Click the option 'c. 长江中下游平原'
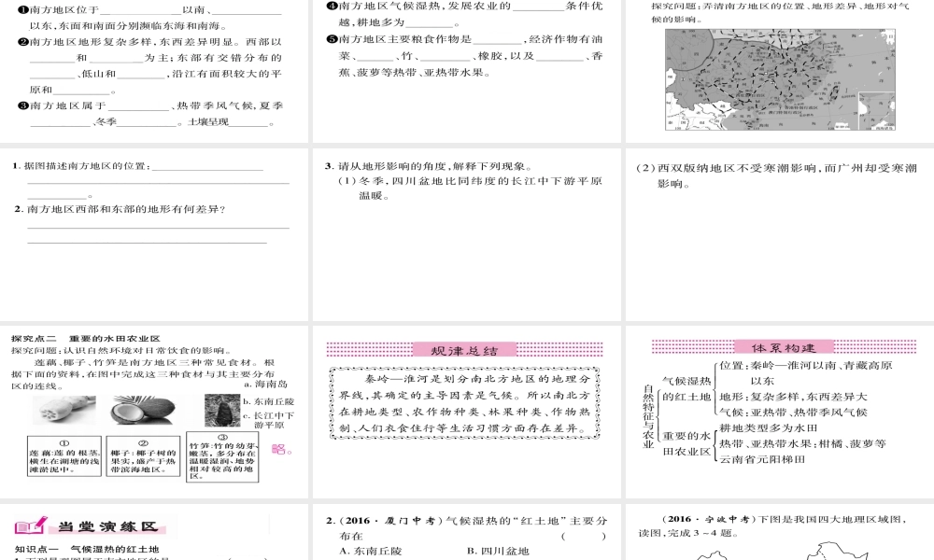Image resolution: width=934 pixels, height=560 pixels. coord(269,420)
